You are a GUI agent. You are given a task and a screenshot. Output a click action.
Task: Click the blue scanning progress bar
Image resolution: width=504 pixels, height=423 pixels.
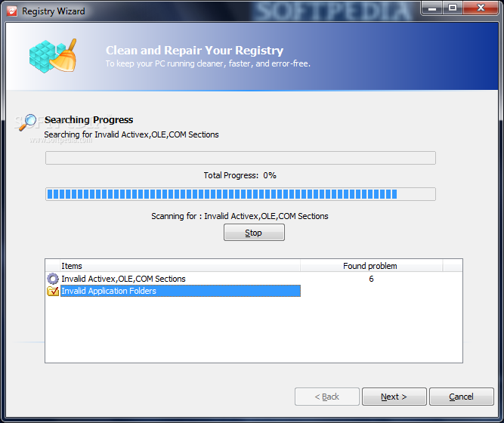click(240, 194)
